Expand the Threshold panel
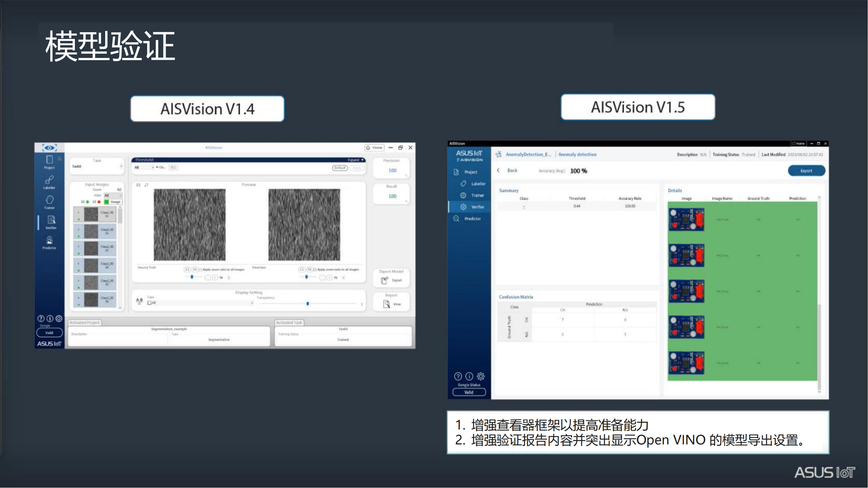868x488 pixels. pyautogui.click(x=356, y=160)
